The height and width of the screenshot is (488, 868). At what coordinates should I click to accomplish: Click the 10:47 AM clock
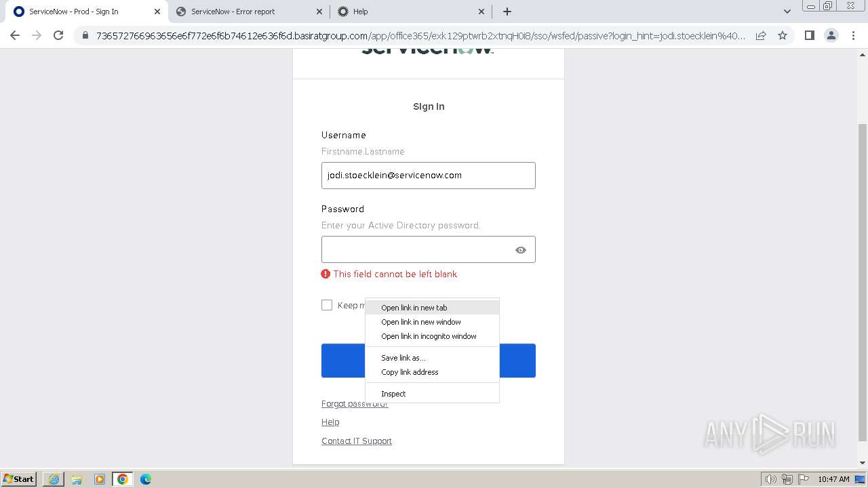[833, 479]
